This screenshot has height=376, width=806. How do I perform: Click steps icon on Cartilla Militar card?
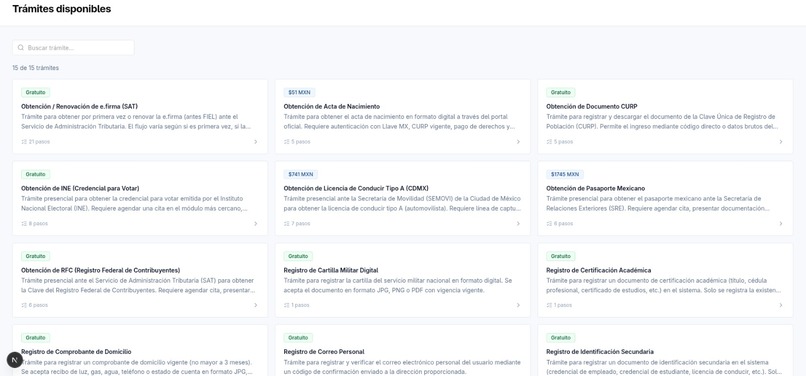[x=286, y=305]
